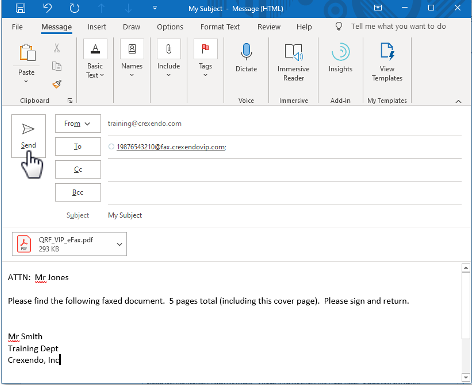Open the Format Text tab

[220, 27]
